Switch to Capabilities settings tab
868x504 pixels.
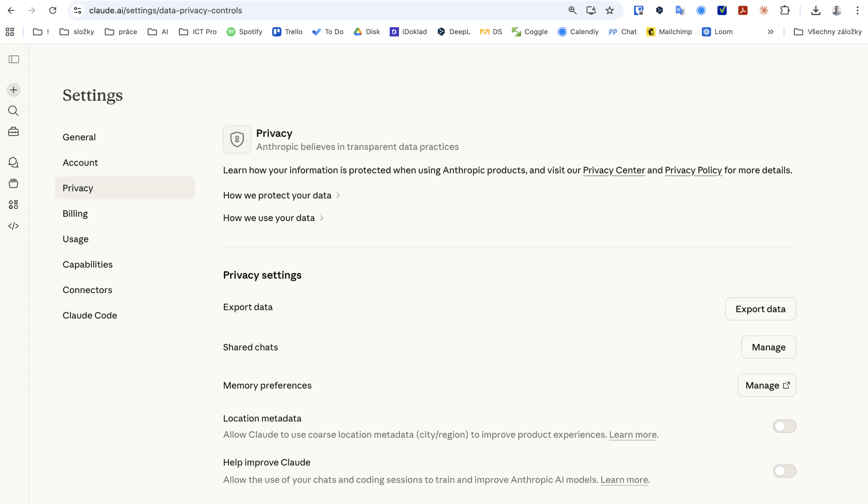pyautogui.click(x=87, y=264)
